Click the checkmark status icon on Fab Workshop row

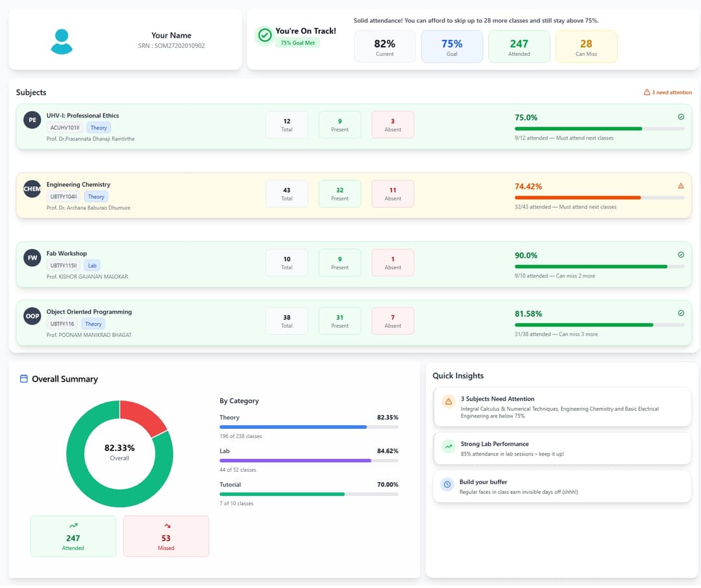coord(681,253)
